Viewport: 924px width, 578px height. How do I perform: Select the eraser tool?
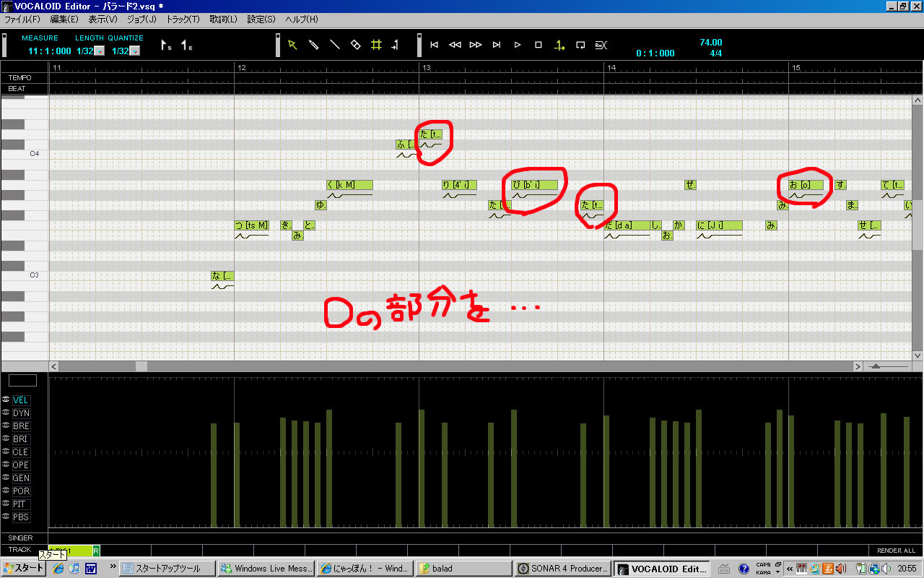click(x=355, y=45)
